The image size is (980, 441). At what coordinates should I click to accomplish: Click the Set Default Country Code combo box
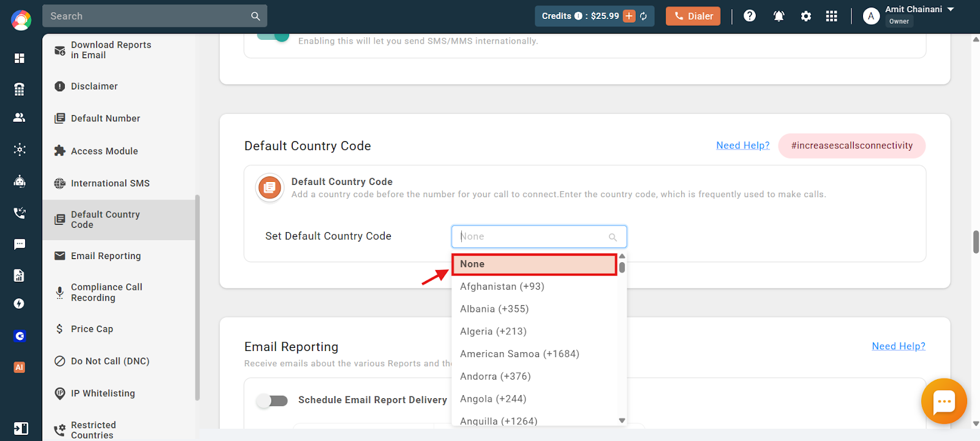click(539, 236)
